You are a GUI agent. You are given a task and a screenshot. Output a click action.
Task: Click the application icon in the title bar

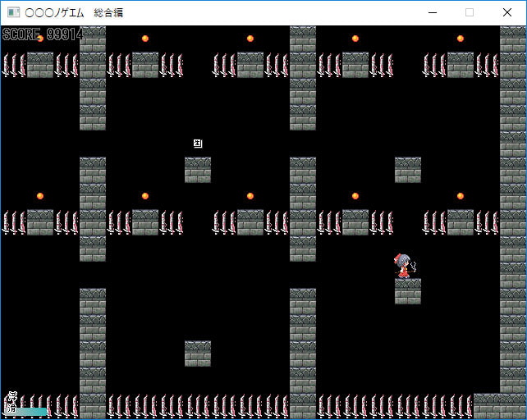(x=13, y=12)
